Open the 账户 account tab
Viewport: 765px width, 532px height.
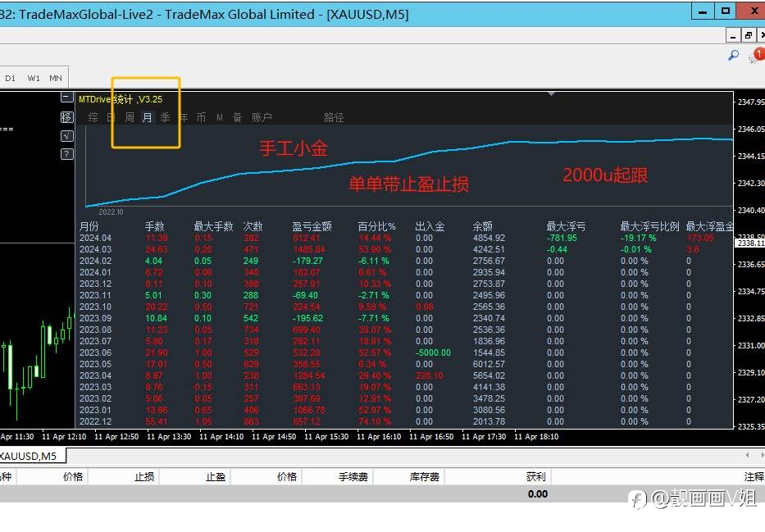(x=262, y=117)
